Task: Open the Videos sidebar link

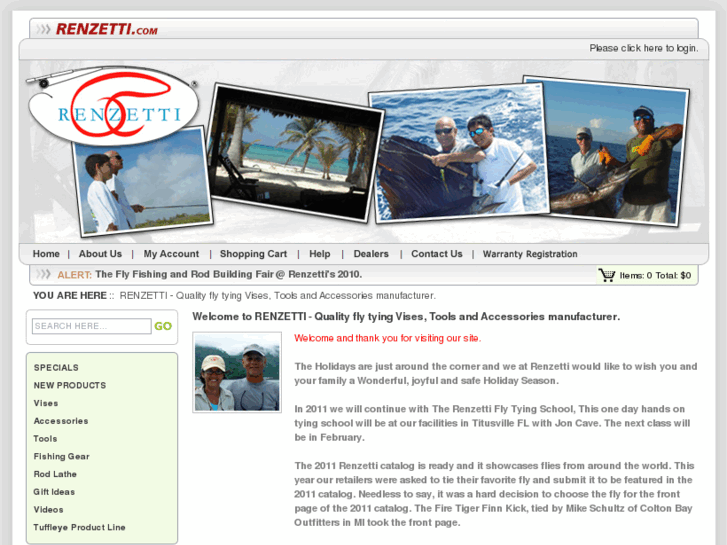Action: pyautogui.click(x=48, y=509)
